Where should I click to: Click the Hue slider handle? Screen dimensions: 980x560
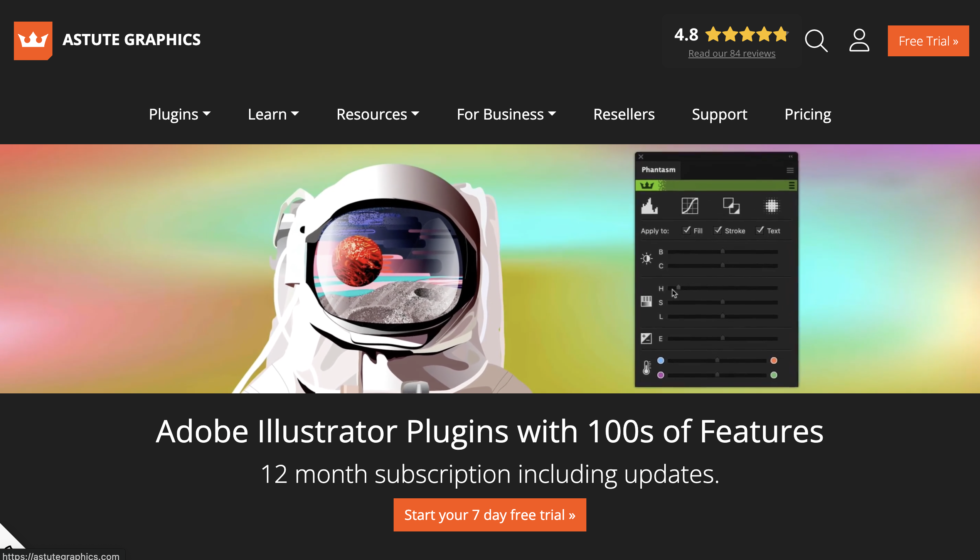coord(678,287)
